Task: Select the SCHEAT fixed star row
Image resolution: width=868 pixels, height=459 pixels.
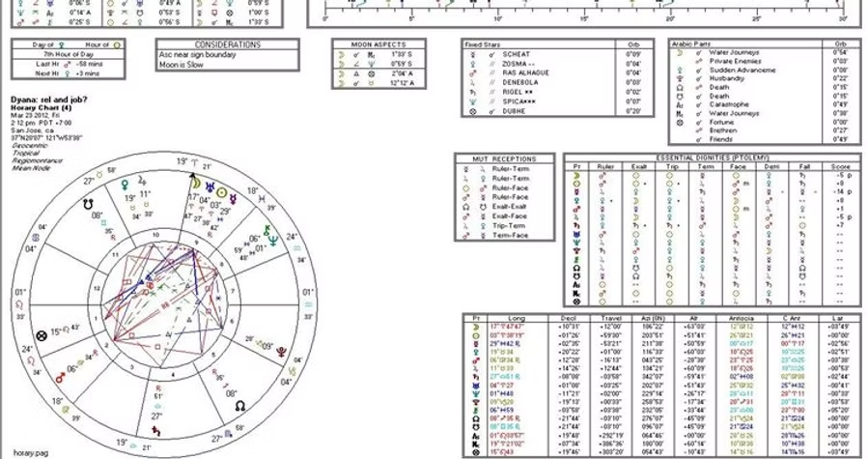Action: pos(557,54)
